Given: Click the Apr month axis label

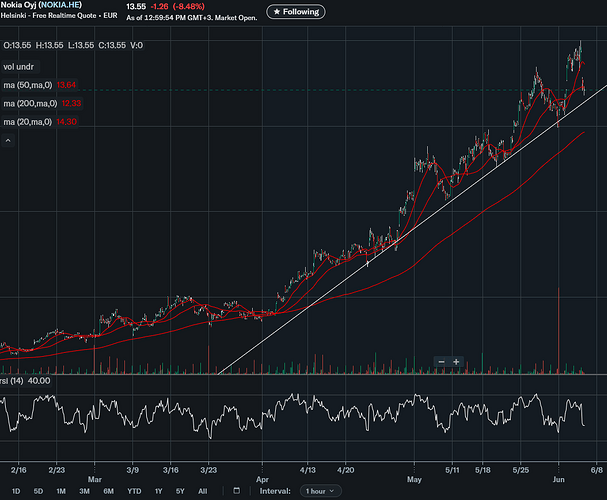Looking at the screenshot, I should [x=262, y=479].
